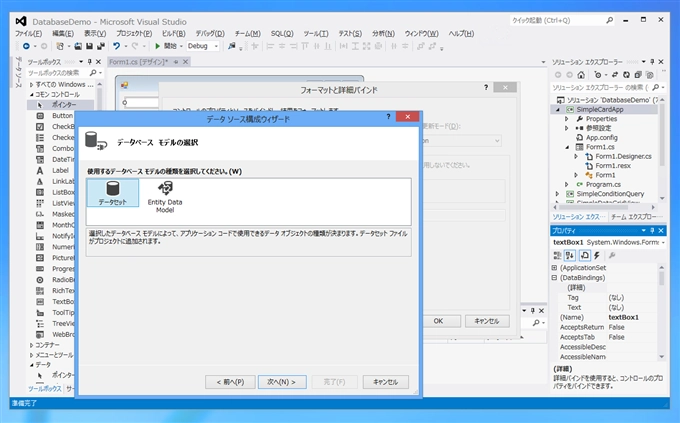Click the Navigate Backward toolbar icon
This screenshot has height=423, width=680.
pyautogui.click(x=26, y=46)
